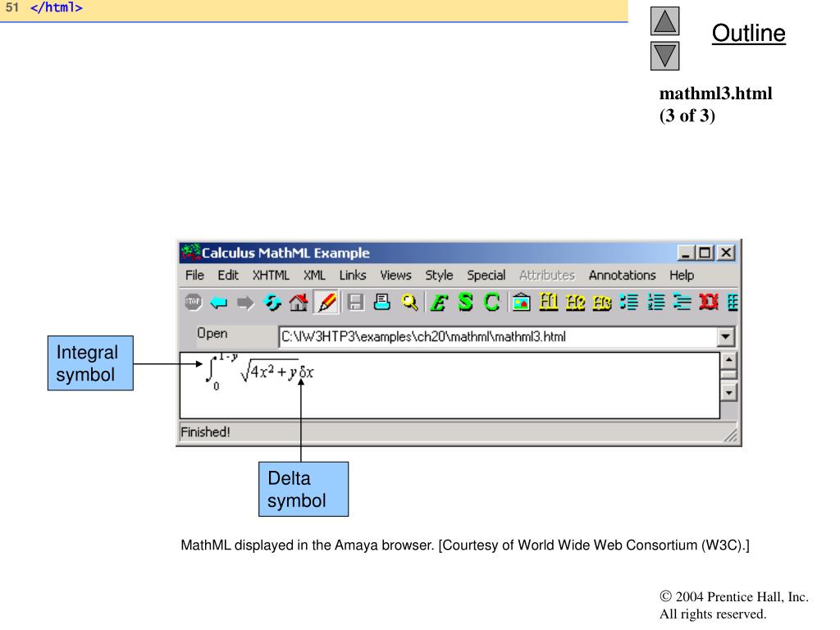
Task: Open Find with the magnifying glass icon
Action: pyautogui.click(x=409, y=303)
